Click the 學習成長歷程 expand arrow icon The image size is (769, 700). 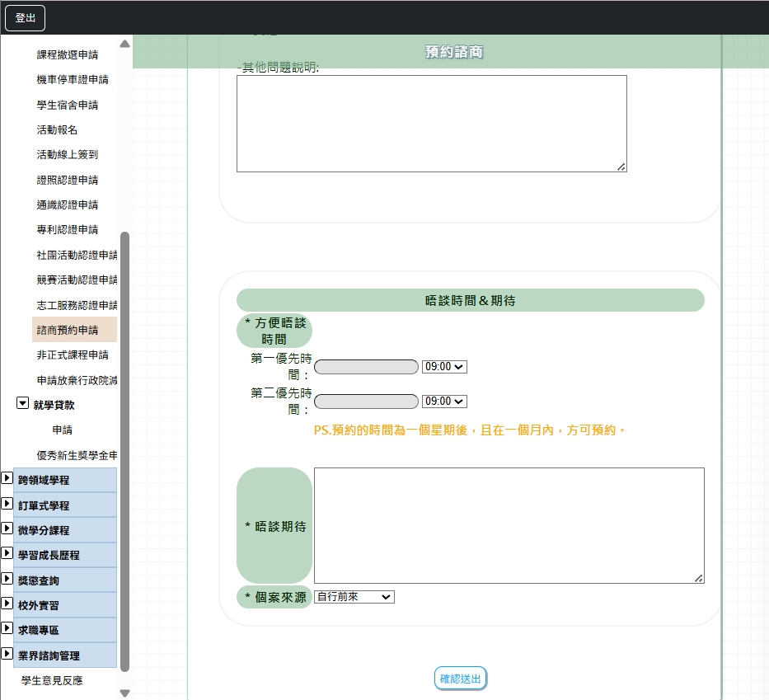(7, 554)
